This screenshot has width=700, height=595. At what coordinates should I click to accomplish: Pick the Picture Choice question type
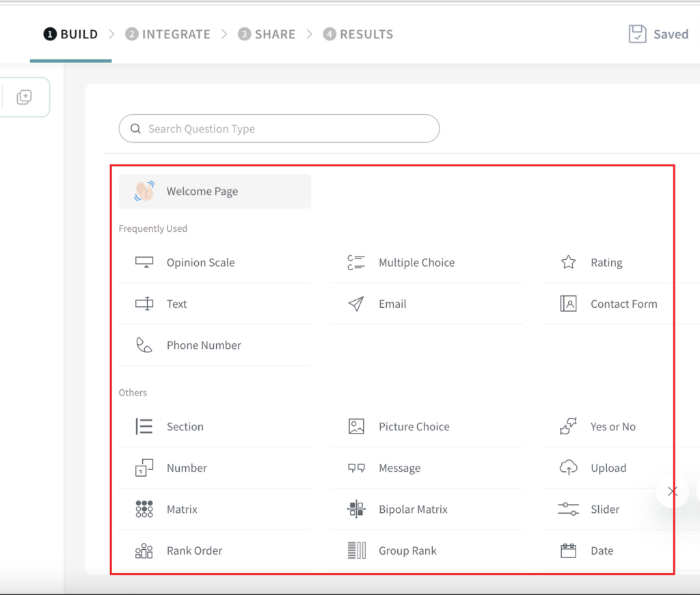tap(413, 426)
